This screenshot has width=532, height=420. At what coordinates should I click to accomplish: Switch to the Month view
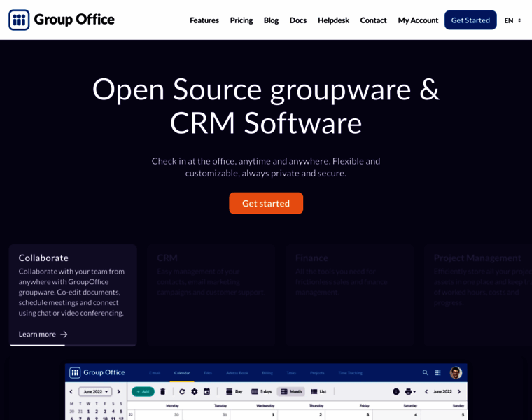pos(291,391)
